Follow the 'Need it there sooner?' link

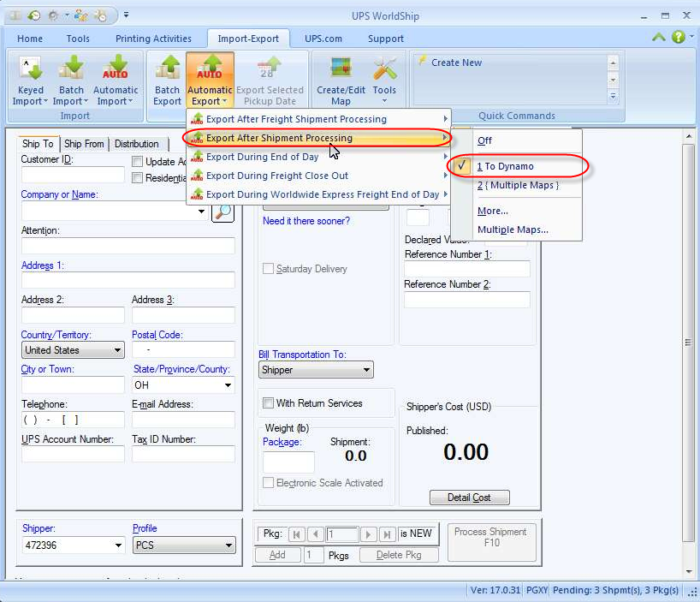(x=306, y=221)
